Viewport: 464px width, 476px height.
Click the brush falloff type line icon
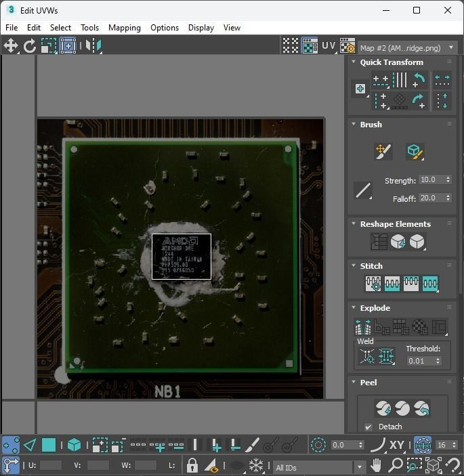363,190
